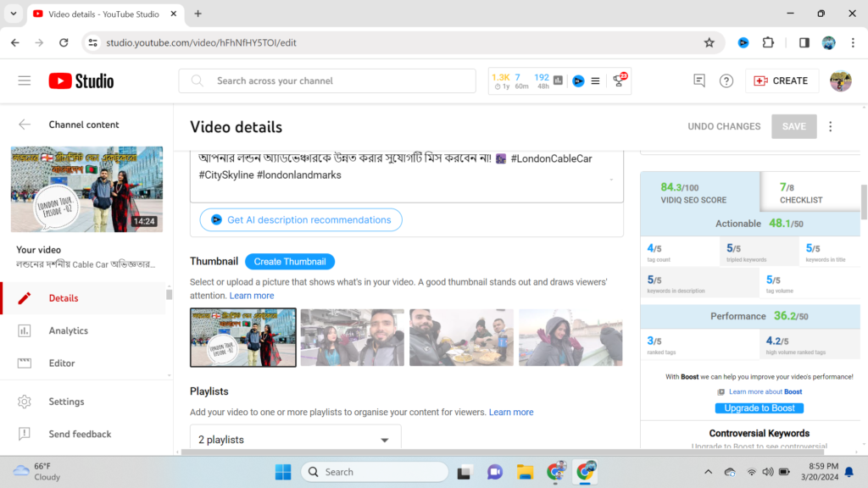868x488 pixels.
Task: Click the YouTube Studio logo
Action: click(x=81, y=80)
